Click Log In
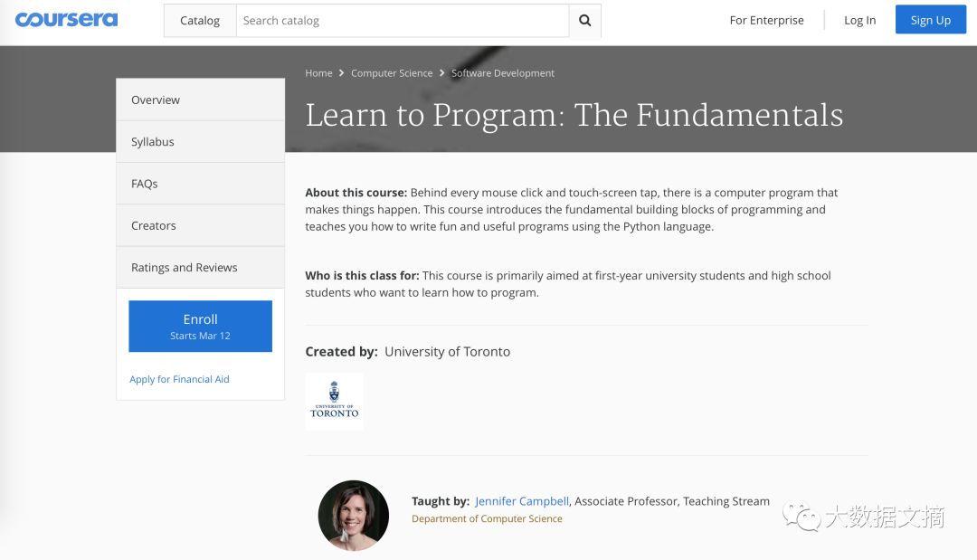 pyautogui.click(x=860, y=20)
